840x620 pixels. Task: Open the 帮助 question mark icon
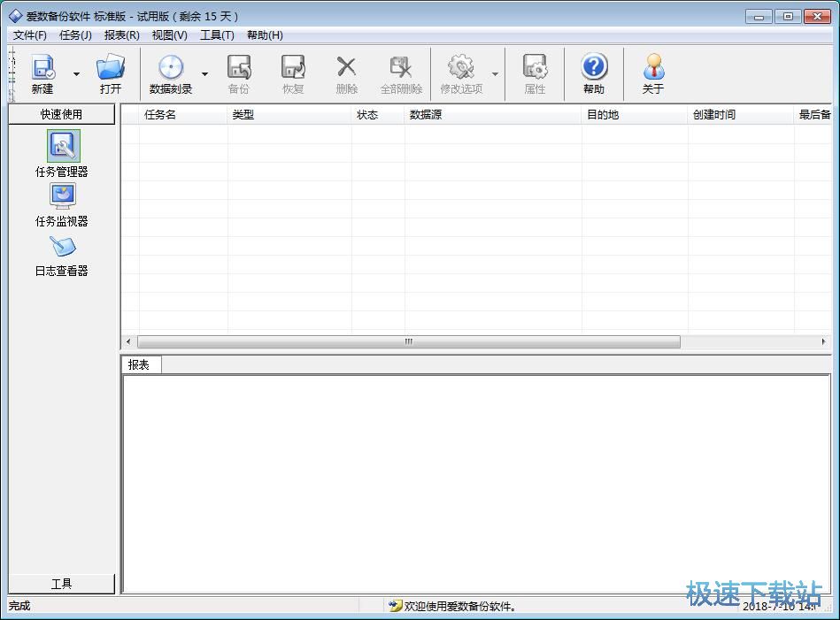pyautogui.click(x=594, y=74)
